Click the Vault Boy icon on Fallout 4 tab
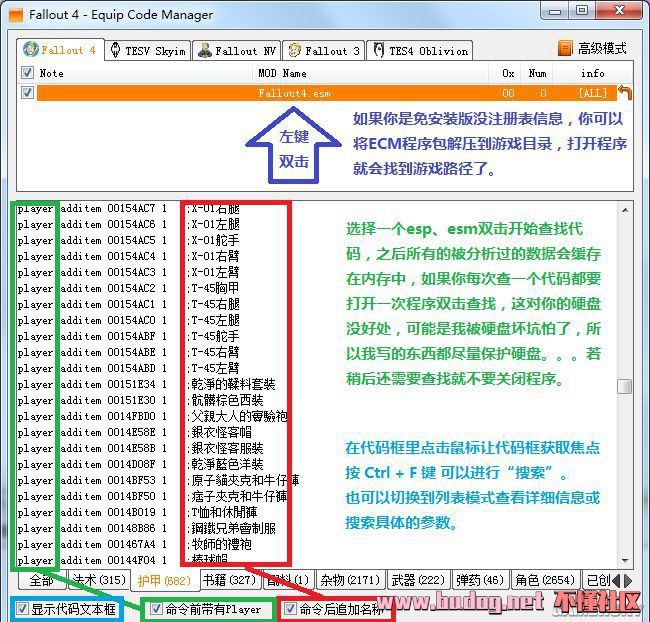 (30, 49)
